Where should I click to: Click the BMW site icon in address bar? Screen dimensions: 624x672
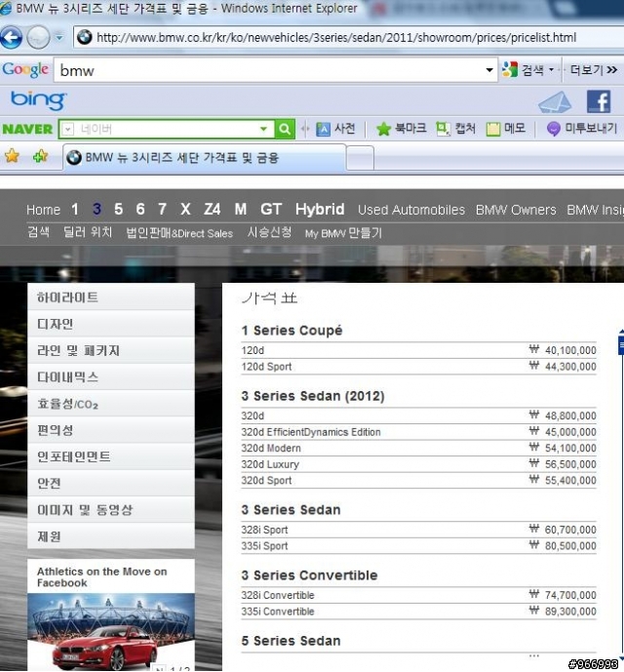tap(85, 37)
